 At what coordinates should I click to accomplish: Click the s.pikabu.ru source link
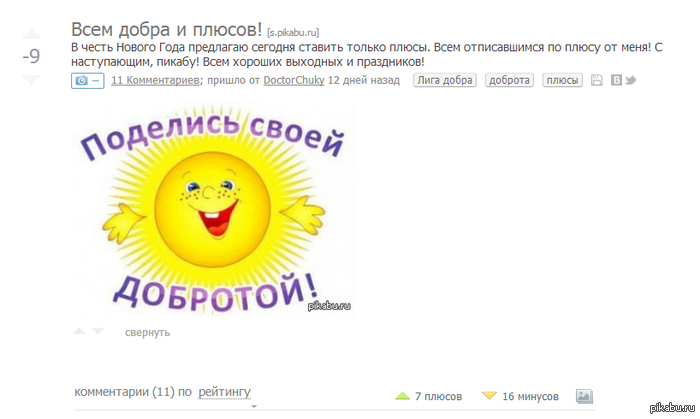pos(293,33)
